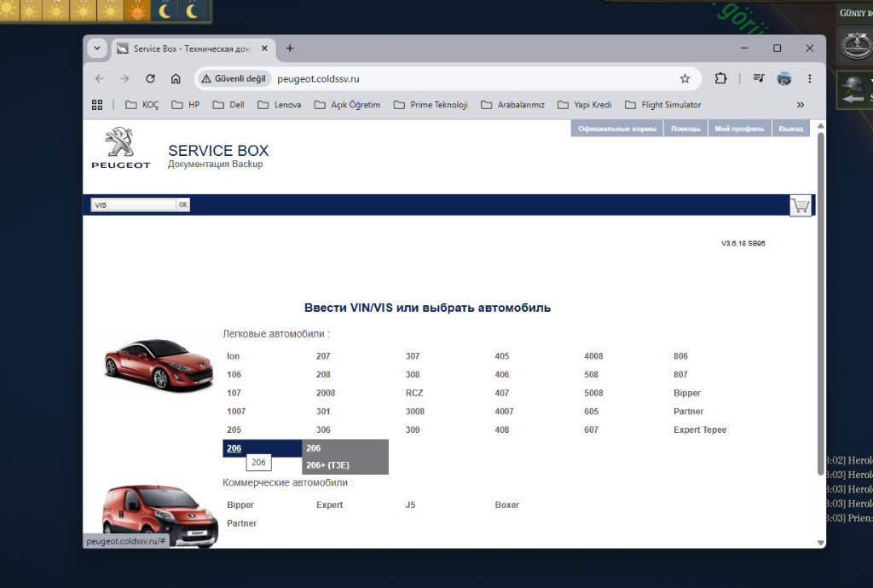Expand the tab search dropdown arrow
873x588 pixels.
[97, 49]
